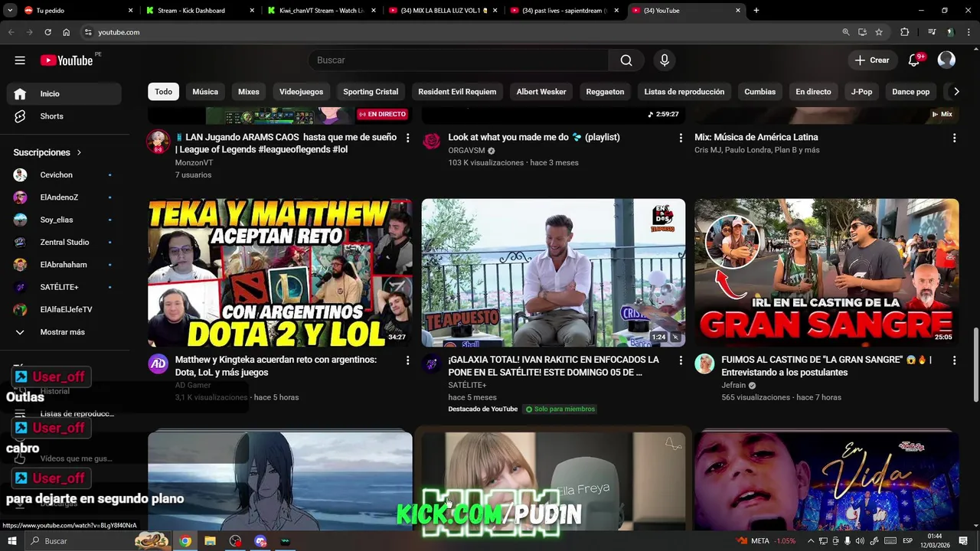The height and width of the screenshot is (551, 980).
Task: Select the Sporting Cristal chip
Action: pyautogui.click(x=371, y=92)
